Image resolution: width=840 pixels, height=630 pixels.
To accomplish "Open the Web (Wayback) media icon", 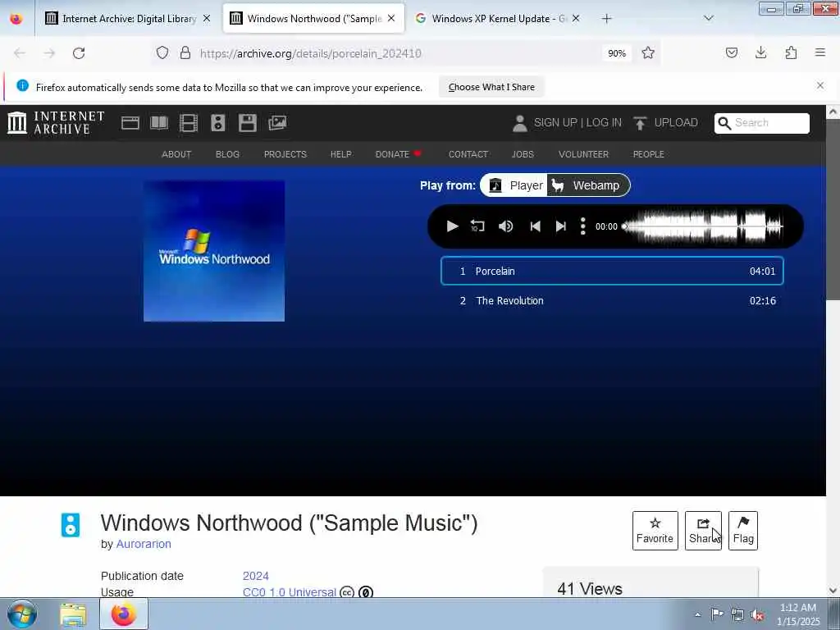I will pyautogui.click(x=130, y=123).
